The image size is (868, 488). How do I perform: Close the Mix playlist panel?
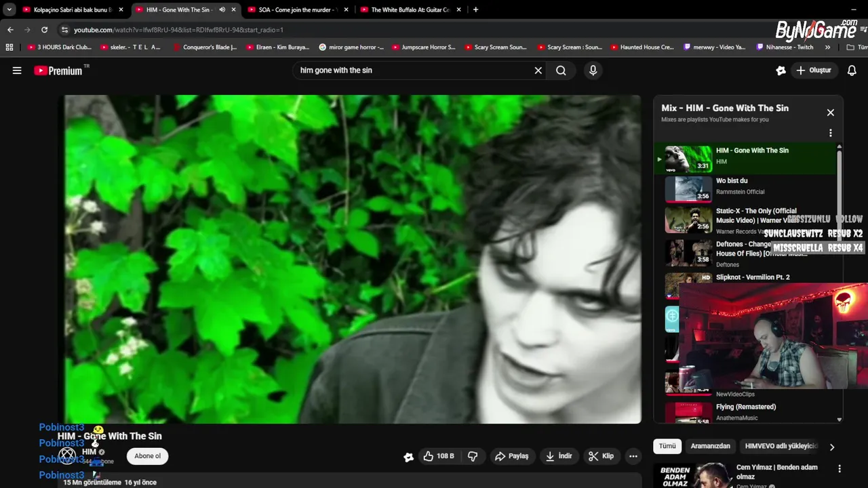[830, 113]
